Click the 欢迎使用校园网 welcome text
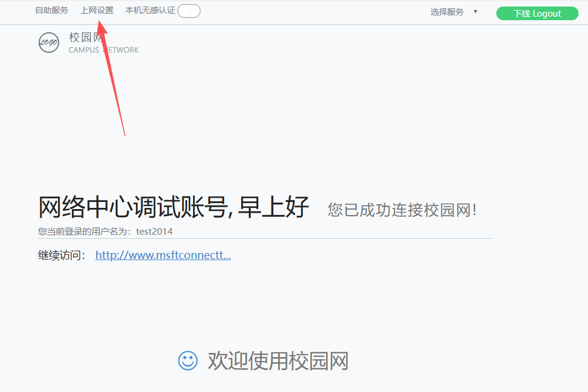588x392 pixels. click(x=278, y=361)
